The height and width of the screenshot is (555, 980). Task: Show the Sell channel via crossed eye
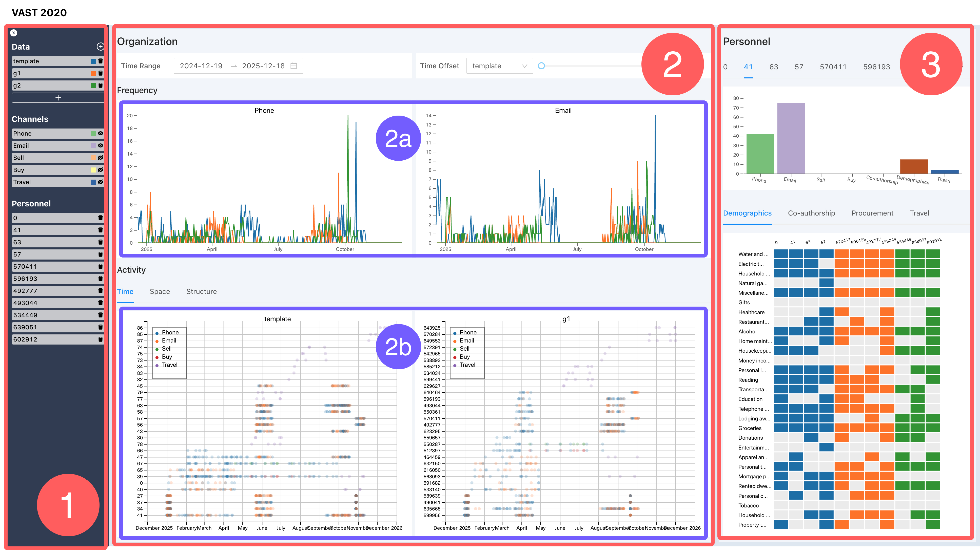click(x=101, y=158)
